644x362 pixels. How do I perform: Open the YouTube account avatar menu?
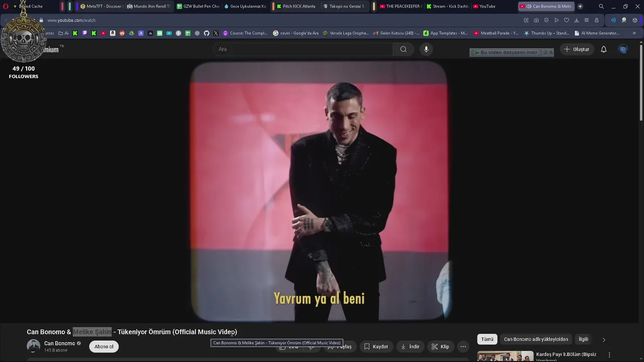623,49
